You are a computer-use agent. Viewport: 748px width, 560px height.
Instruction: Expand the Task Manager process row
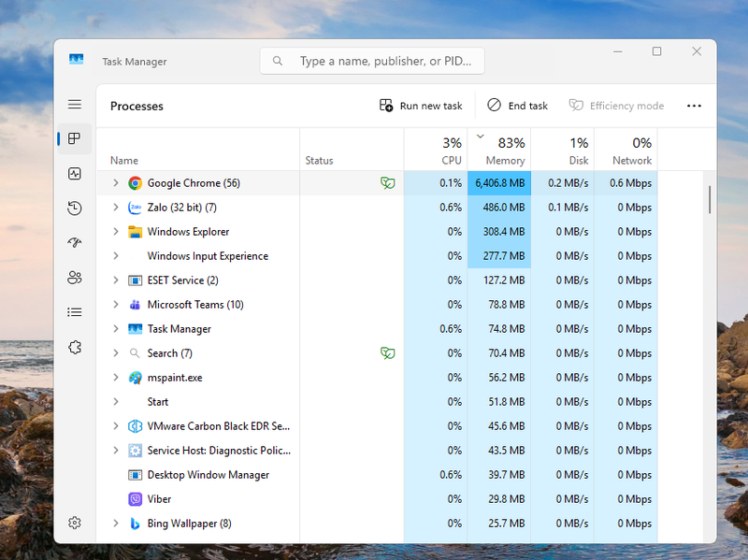coord(115,329)
